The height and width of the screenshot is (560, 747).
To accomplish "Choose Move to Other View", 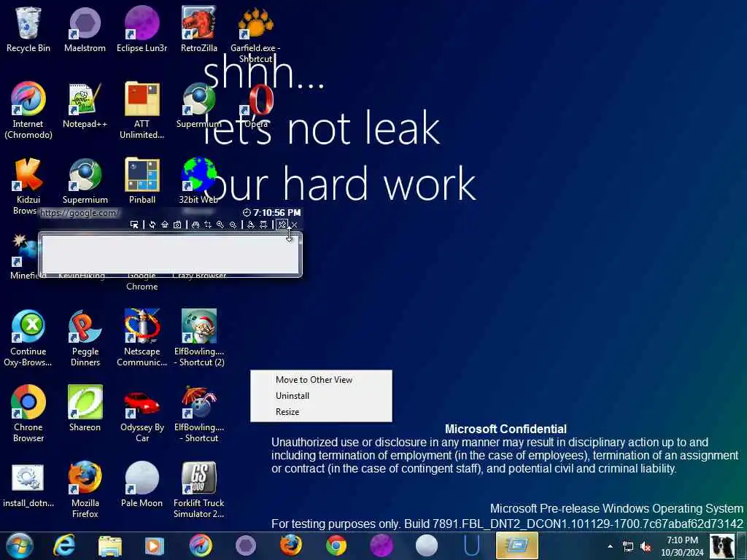I will (x=314, y=379).
